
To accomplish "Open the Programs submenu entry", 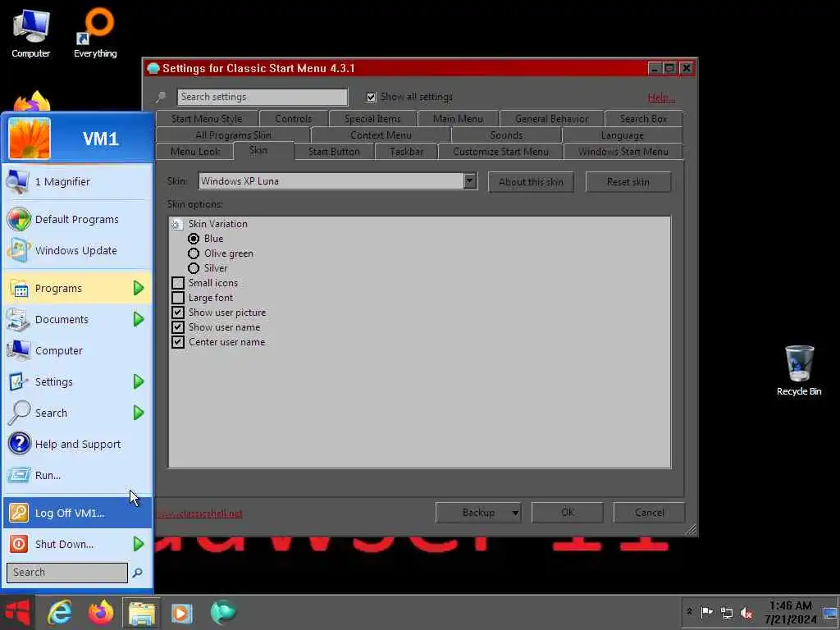I will (78, 288).
